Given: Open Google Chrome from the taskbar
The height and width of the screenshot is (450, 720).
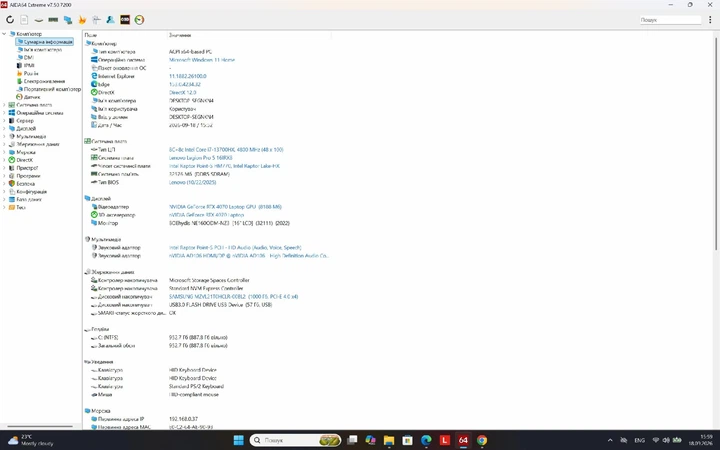Looking at the screenshot, I should pos(482,440).
